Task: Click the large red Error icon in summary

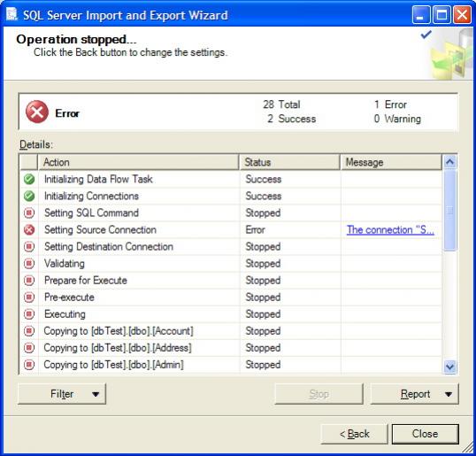Action: tap(37, 112)
